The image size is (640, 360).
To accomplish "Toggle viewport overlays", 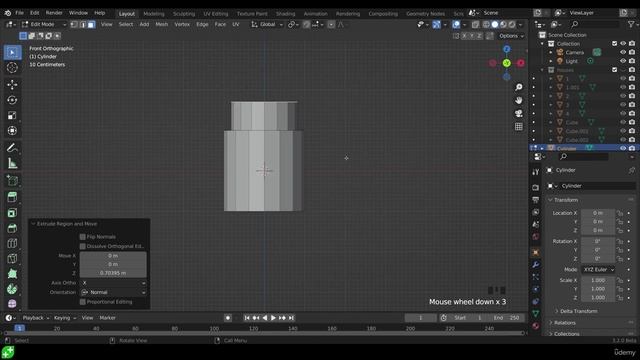I will pyautogui.click(x=456, y=24).
